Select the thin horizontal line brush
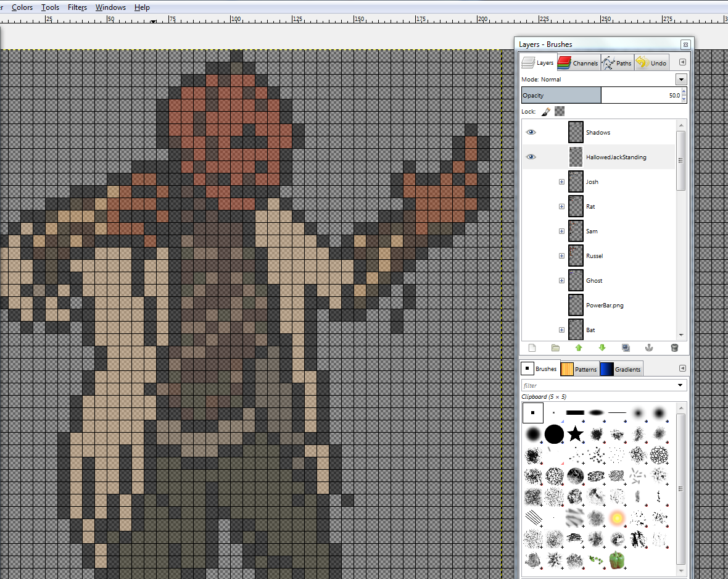Image resolution: width=728 pixels, height=579 pixels. tap(617, 412)
